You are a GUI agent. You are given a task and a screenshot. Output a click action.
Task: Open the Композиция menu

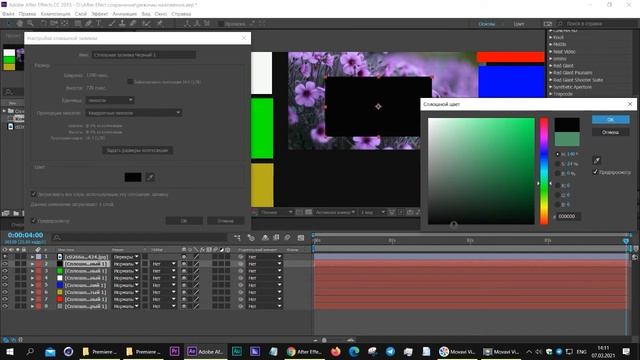click(56, 14)
